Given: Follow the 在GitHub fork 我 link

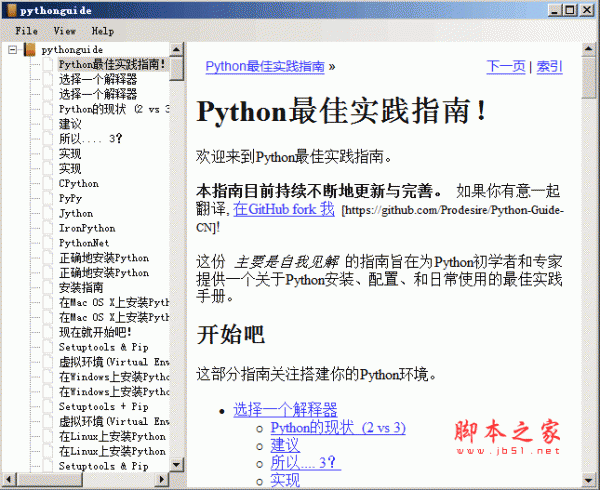Looking at the screenshot, I should pos(284,209).
